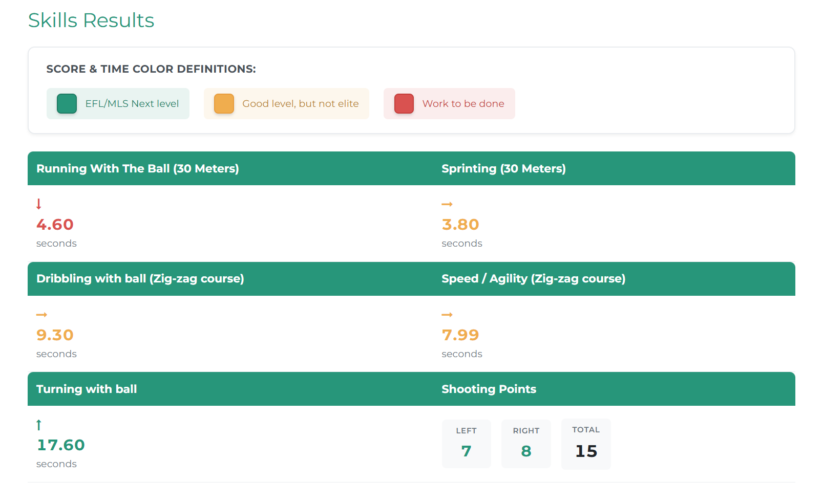
Task: Click the orange arrow above 7.99 agility time
Action: click(x=447, y=315)
